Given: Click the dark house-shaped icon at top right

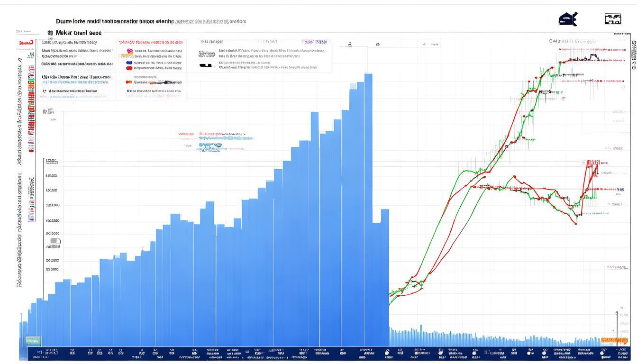Looking at the screenshot, I should (568, 19).
